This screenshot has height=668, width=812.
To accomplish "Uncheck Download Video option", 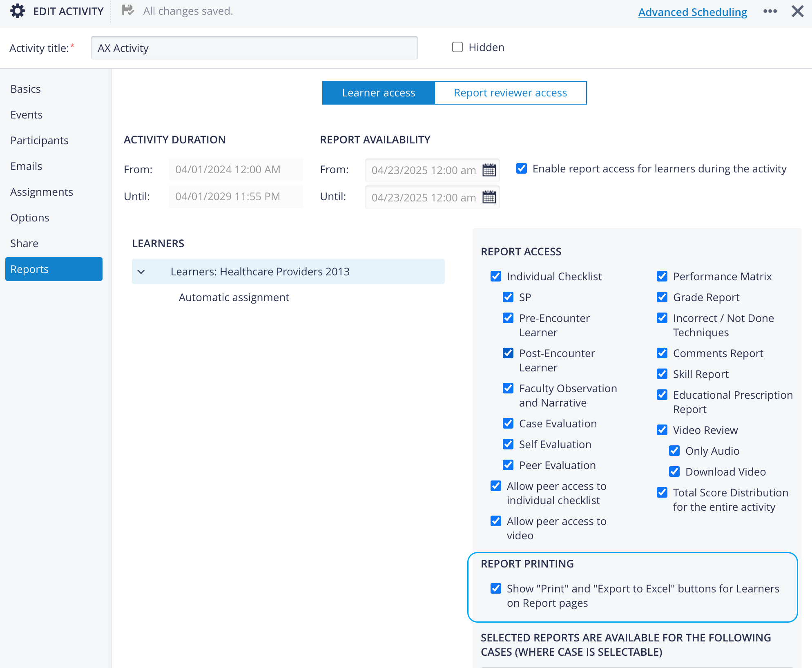I will (674, 471).
